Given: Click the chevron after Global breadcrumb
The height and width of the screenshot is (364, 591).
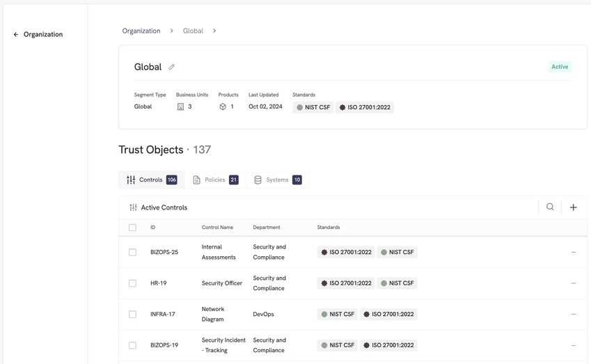Looking at the screenshot, I should pos(214,31).
